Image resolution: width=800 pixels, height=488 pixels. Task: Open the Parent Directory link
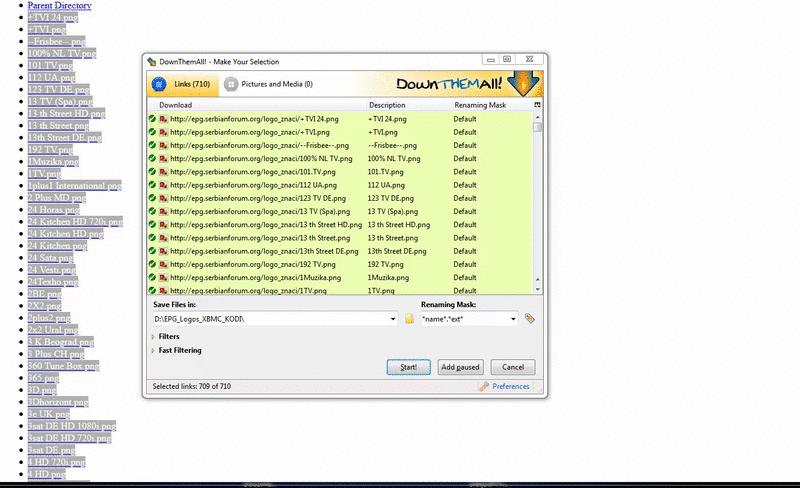click(x=59, y=5)
